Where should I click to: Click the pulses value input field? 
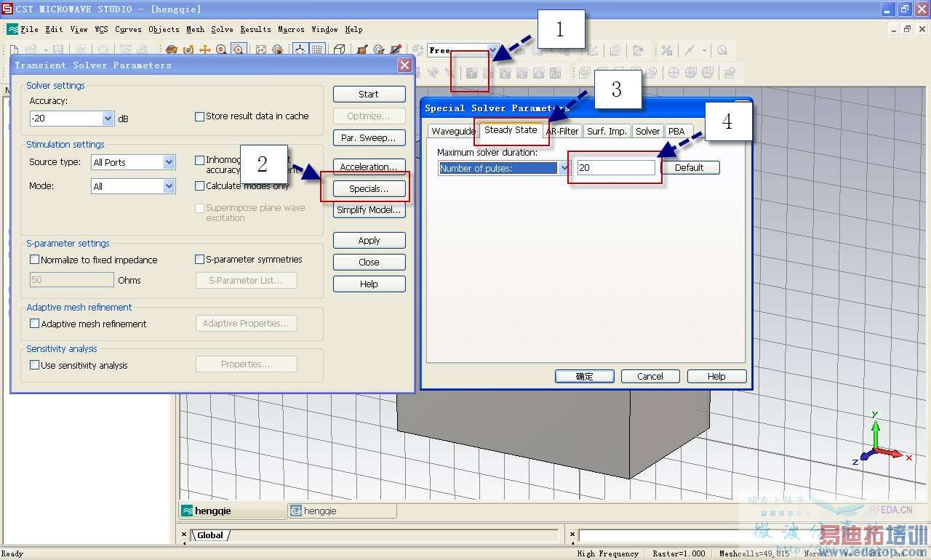coord(615,168)
